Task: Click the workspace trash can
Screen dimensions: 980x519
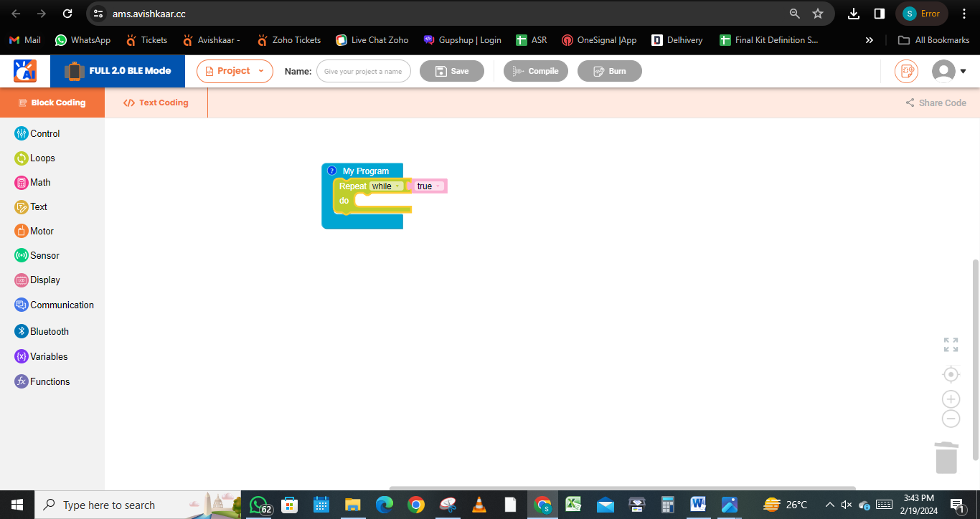Action: tap(946, 457)
